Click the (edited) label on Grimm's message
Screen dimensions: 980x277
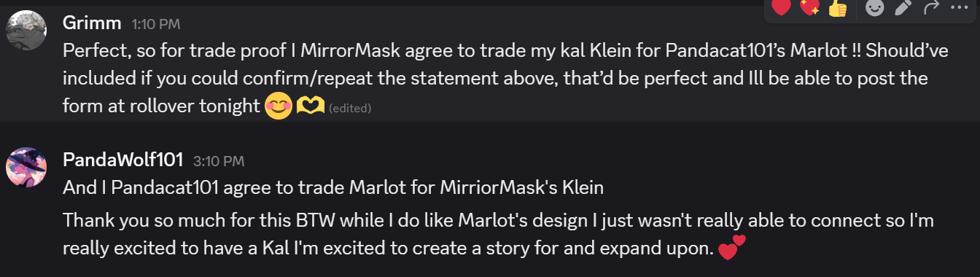pyautogui.click(x=350, y=109)
